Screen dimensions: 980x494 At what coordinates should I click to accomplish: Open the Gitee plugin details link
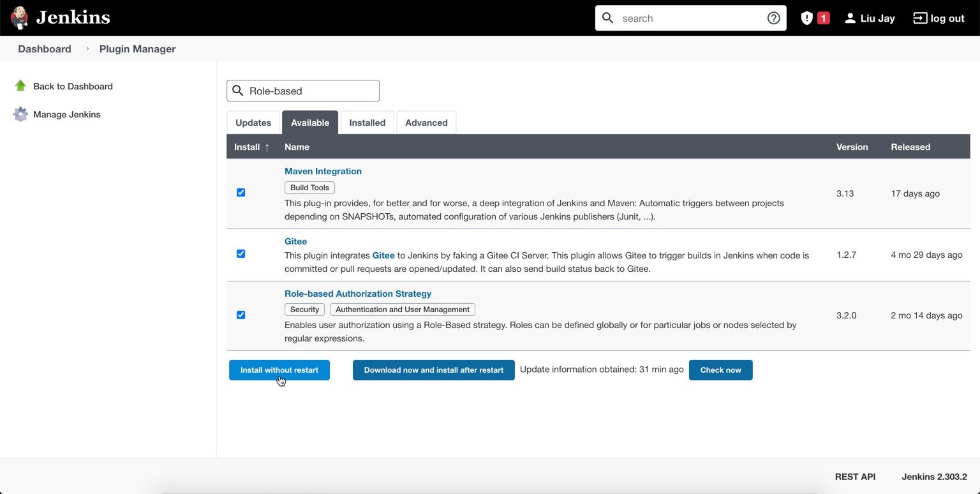click(295, 241)
